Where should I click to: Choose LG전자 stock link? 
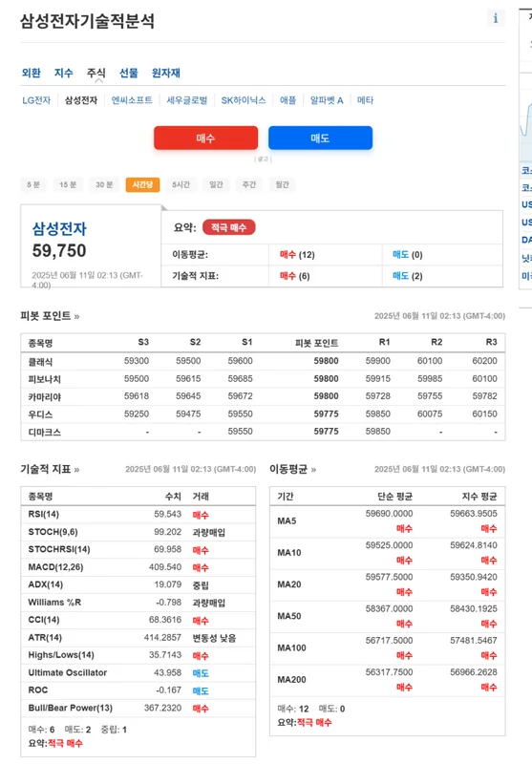(36, 100)
